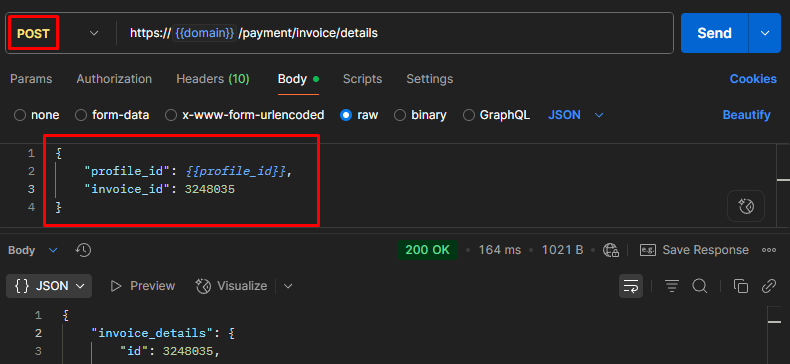This screenshot has height=364, width=790.
Task: Beautify the request body
Action: point(746,115)
